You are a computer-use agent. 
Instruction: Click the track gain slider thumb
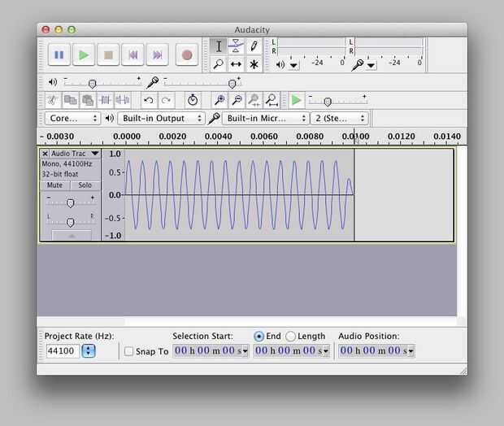70,203
